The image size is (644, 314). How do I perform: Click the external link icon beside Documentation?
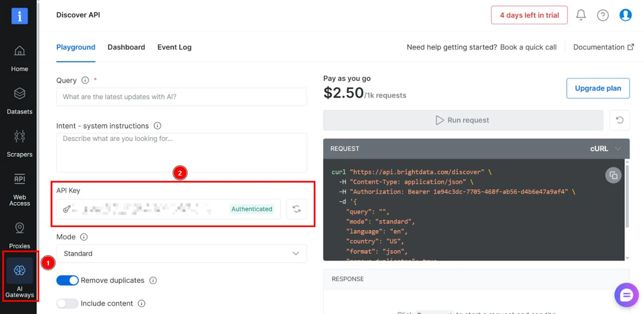click(631, 47)
